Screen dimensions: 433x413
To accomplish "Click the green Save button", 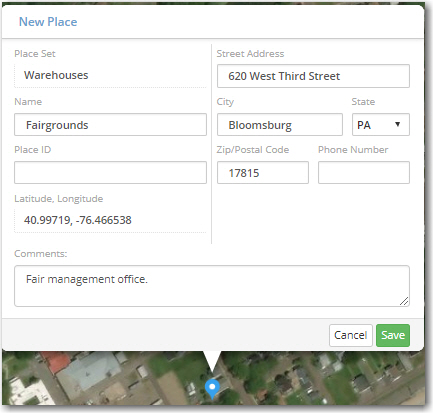I will point(393,335).
